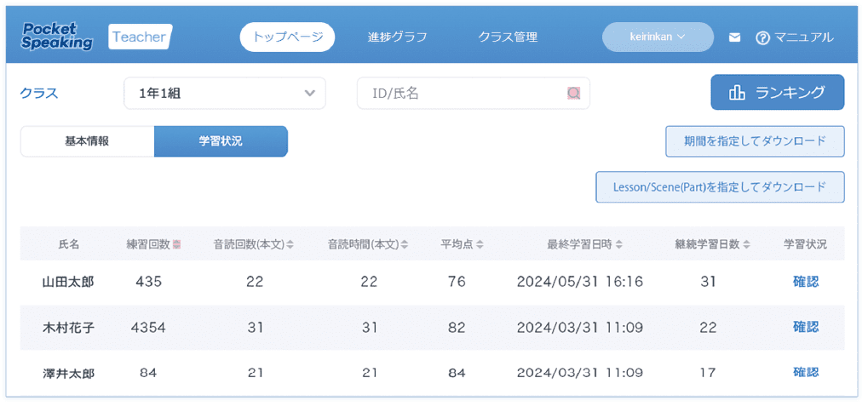Sort by 練習回数 column sort icon
This screenshot has height=406, width=868.
[177, 245]
